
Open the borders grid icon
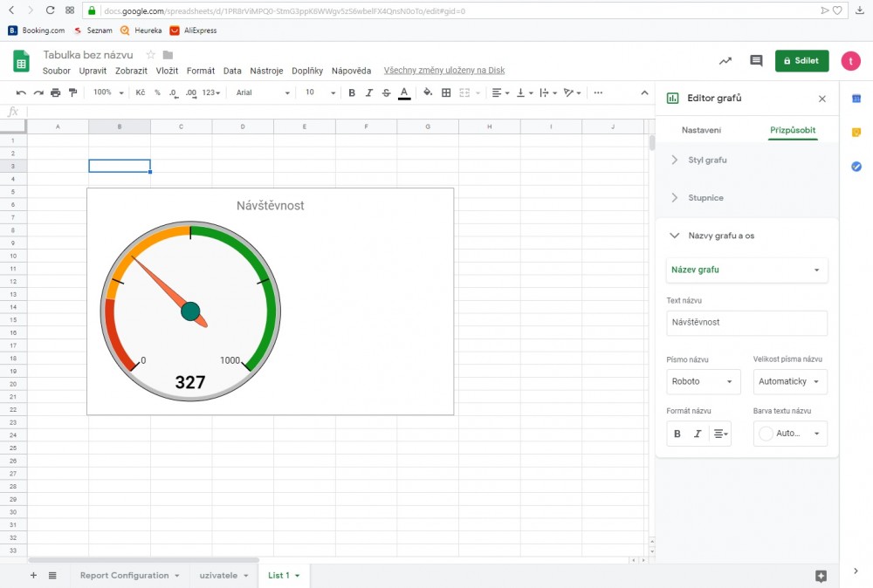click(x=446, y=92)
